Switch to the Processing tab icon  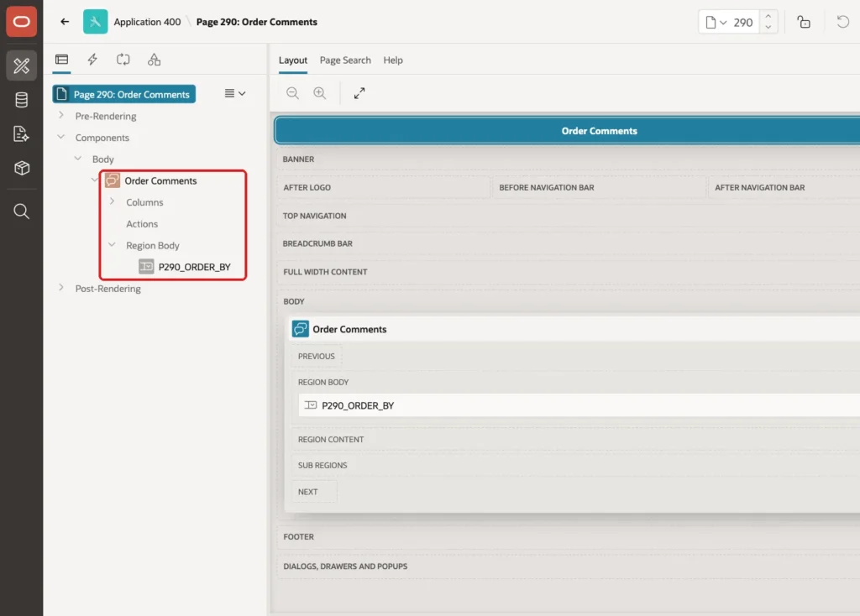[x=123, y=60]
